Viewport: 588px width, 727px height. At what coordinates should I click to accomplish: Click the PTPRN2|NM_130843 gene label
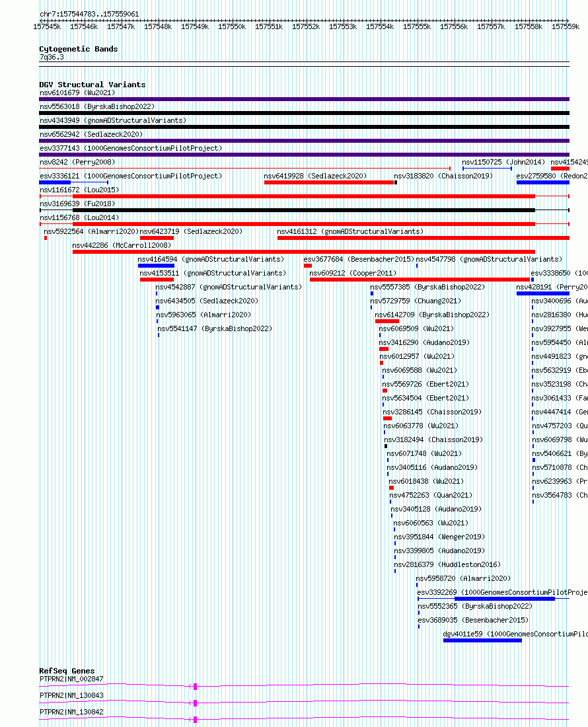(72, 697)
